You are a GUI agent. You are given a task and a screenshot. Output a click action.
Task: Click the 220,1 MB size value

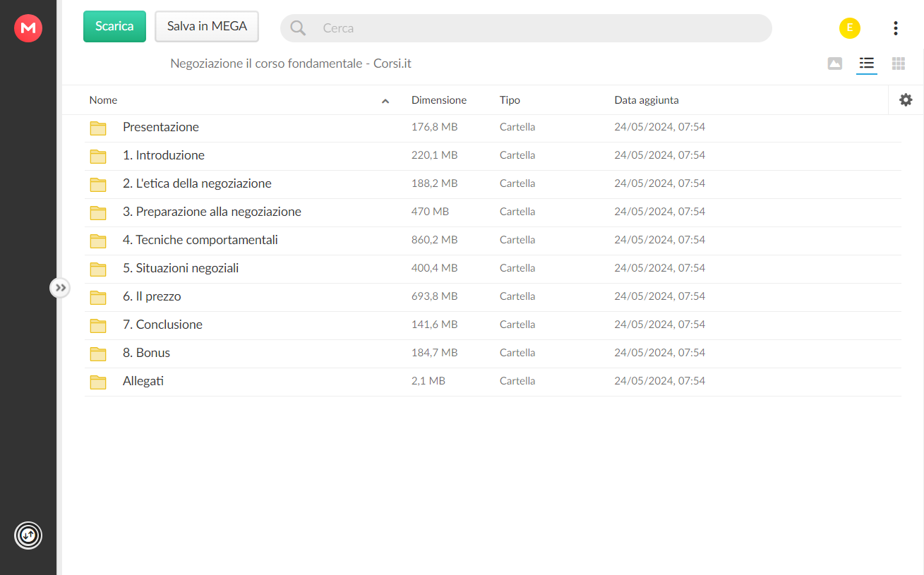[435, 155]
